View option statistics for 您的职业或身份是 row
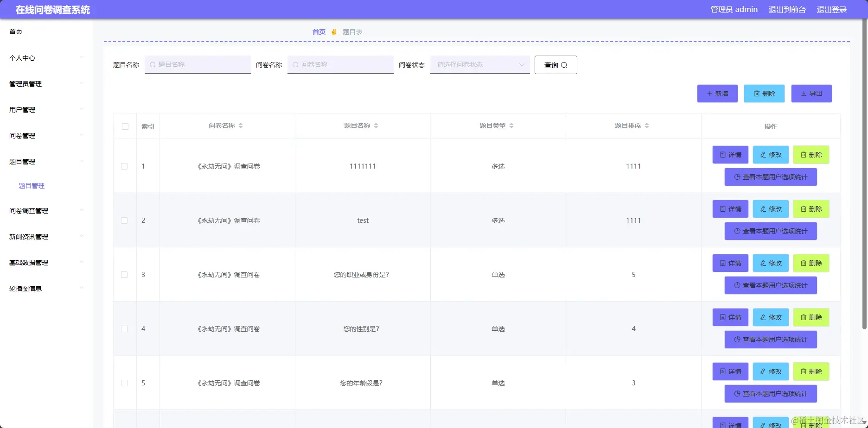 771,285
